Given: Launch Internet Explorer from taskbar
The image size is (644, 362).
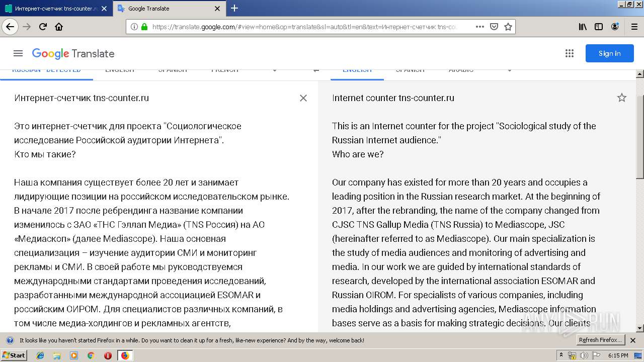Looking at the screenshot, I should [x=41, y=355].
